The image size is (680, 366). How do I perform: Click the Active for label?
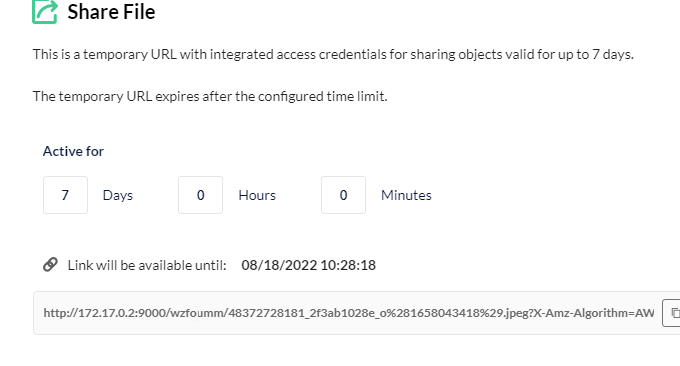(73, 151)
